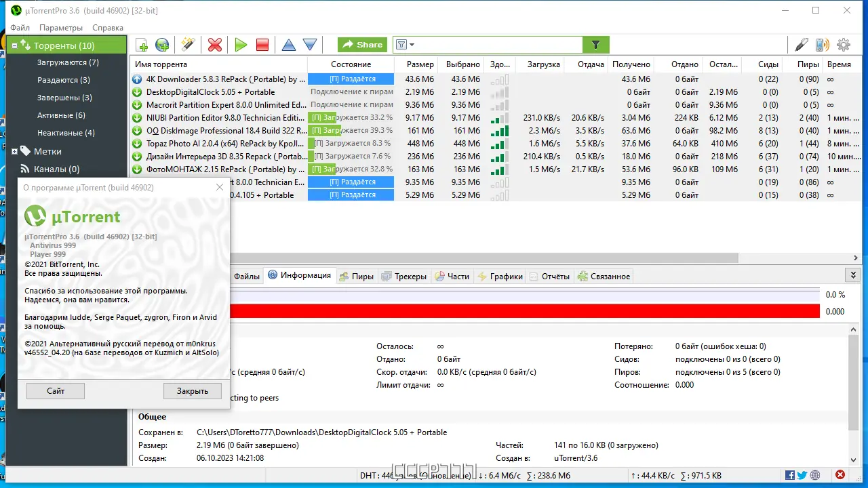Click the Закрыть button in About dialog
The height and width of the screenshot is (488, 868).
click(x=193, y=391)
